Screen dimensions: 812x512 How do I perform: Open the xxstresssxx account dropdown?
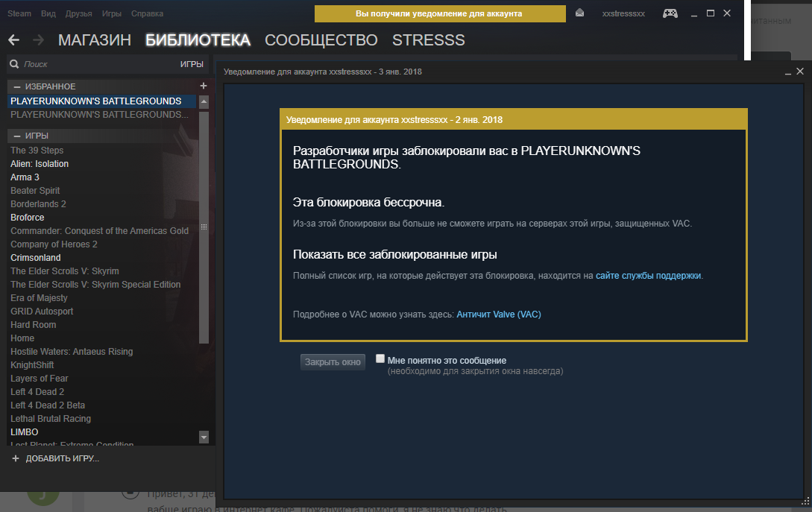coord(623,13)
